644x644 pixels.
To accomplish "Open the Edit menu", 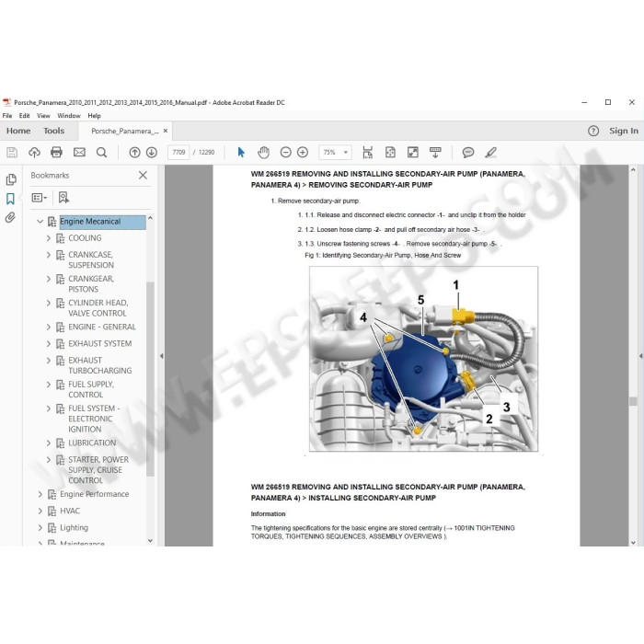I will pyautogui.click(x=24, y=116).
